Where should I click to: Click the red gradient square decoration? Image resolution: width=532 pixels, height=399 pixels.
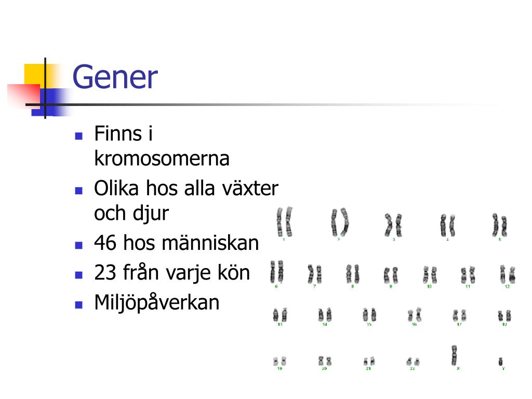tap(24, 96)
